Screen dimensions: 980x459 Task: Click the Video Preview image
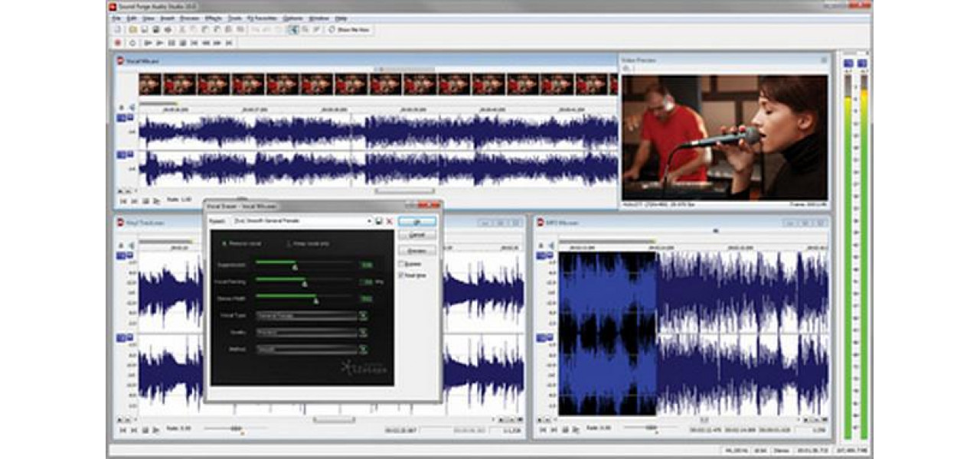tap(725, 138)
